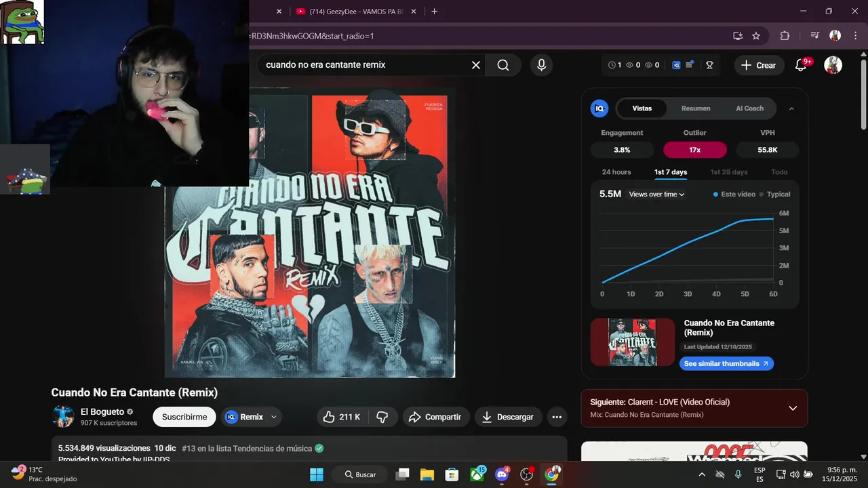The image size is (868, 488).
Task: Open Windows Start menu
Action: [x=317, y=474]
